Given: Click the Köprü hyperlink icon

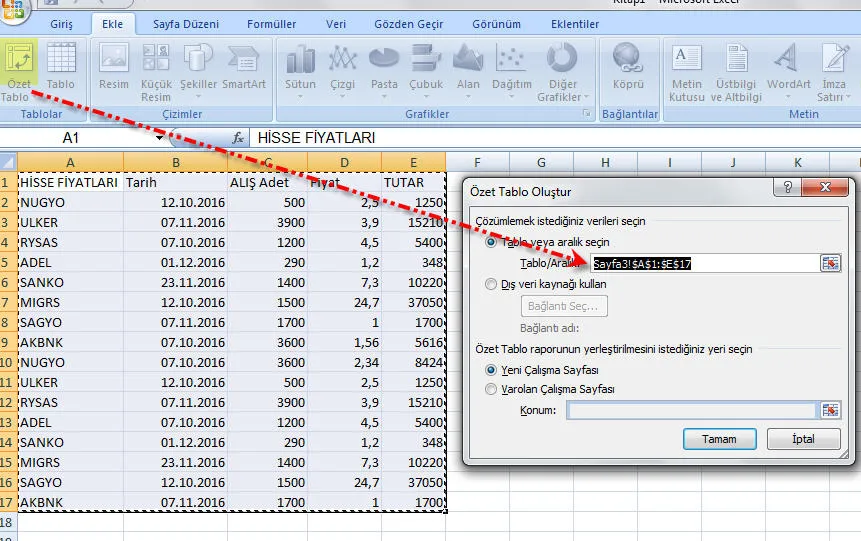Looking at the screenshot, I should [628, 69].
